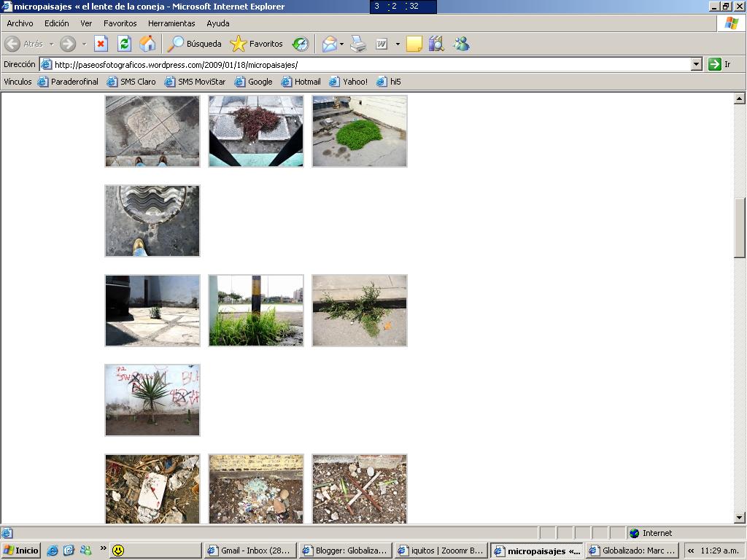Open Favoritos star panel
This screenshot has width=747, height=560.
pyautogui.click(x=257, y=44)
